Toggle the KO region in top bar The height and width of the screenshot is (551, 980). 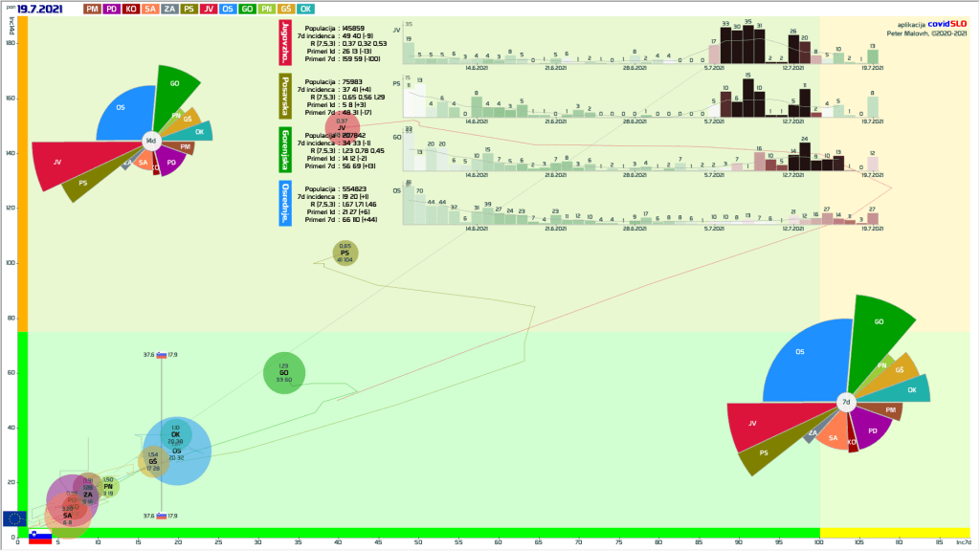tap(131, 9)
